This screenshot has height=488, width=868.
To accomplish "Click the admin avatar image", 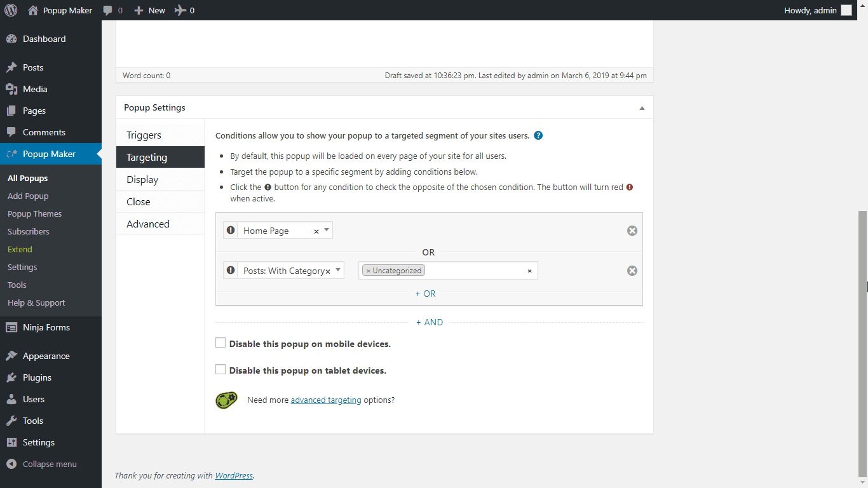I will (x=846, y=10).
